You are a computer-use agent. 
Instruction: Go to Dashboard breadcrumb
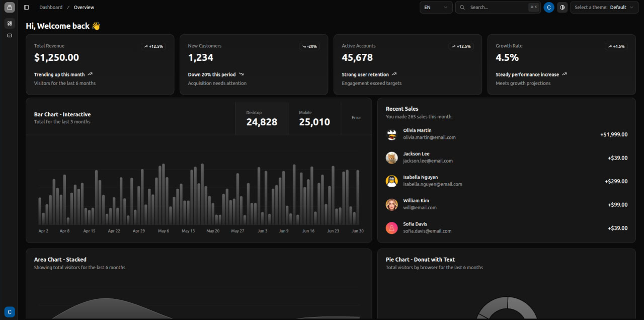[x=51, y=7]
